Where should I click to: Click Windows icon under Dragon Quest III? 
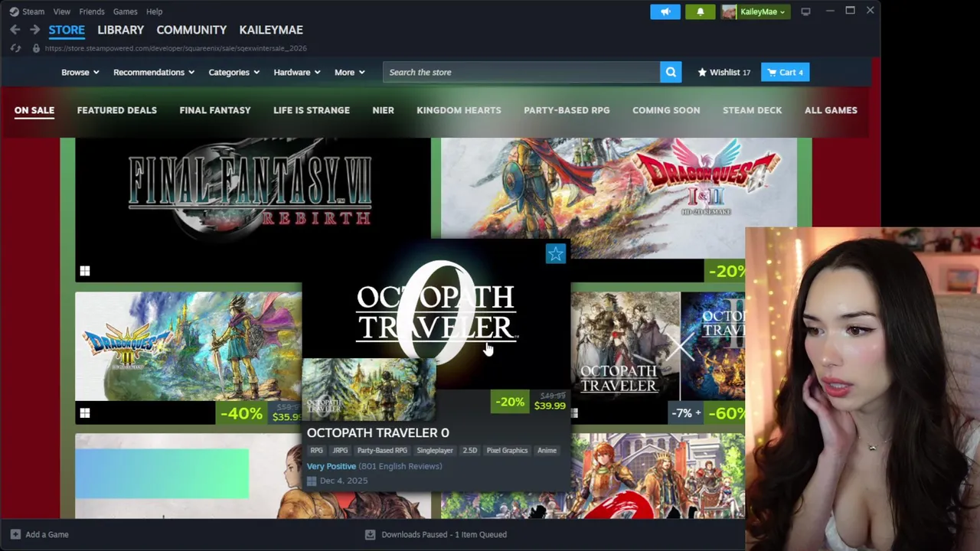point(85,413)
